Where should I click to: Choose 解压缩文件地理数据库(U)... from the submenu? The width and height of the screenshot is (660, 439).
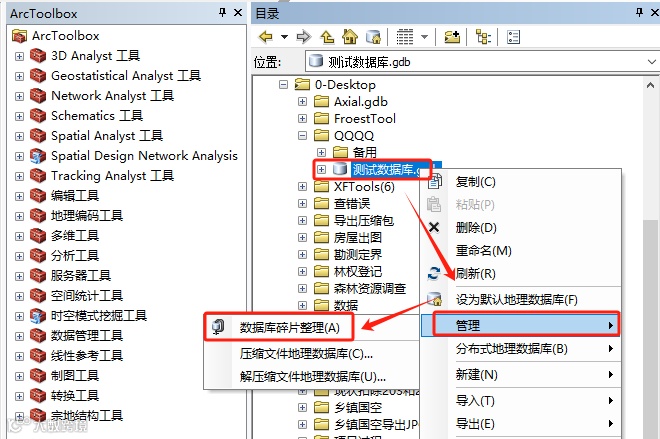[312, 376]
